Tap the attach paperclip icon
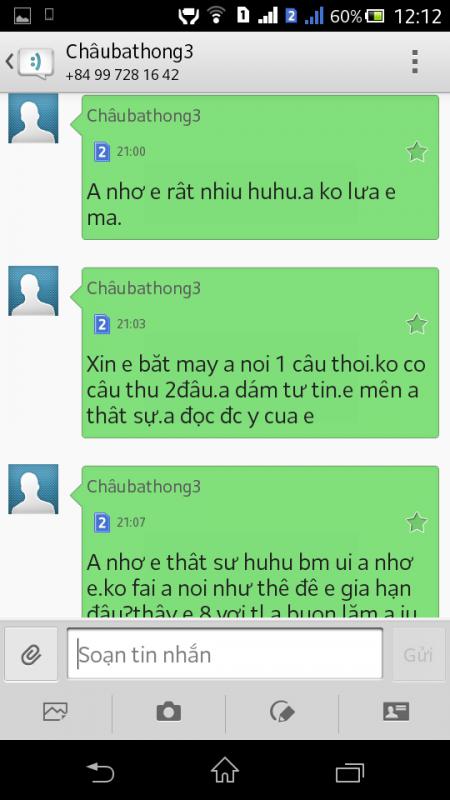The height and width of the screenshot is (800, 450). pos(31,654)
